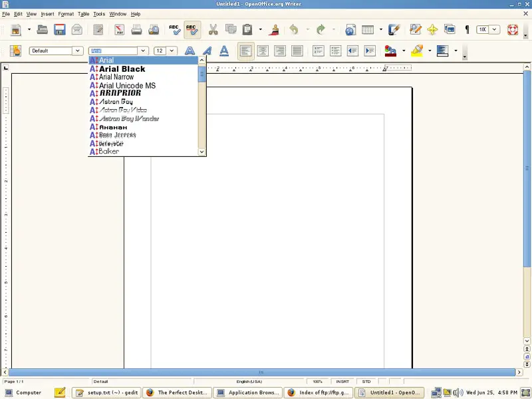Open the Edit menu
Image resolution: width=532 pixels, height=399 pixels.
18,14
